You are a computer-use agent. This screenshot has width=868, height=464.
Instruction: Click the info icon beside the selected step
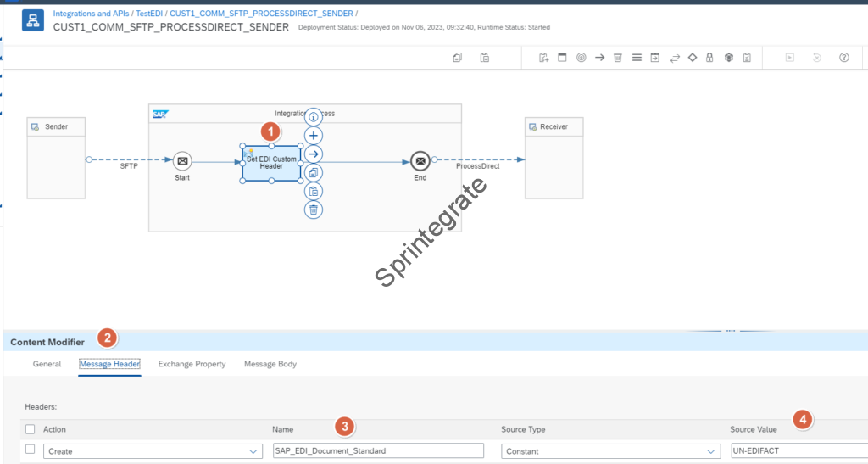[x=314, y=117]
